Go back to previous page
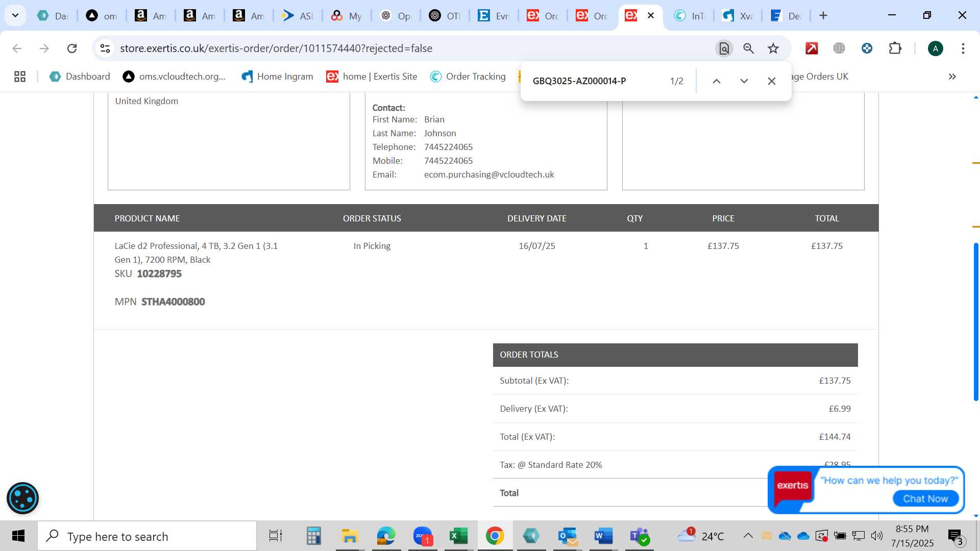The width and height of the screenshot is (980, 551). point(17,48)
